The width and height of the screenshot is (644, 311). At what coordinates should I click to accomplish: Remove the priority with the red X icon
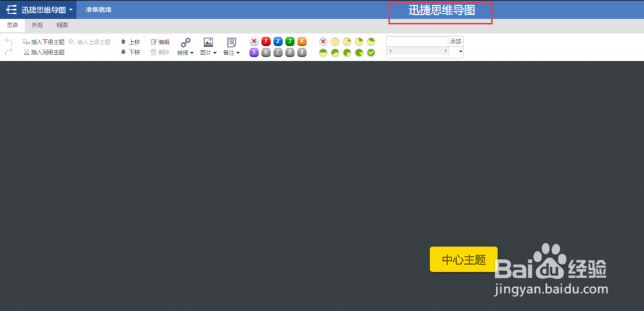tap(254, 41)
